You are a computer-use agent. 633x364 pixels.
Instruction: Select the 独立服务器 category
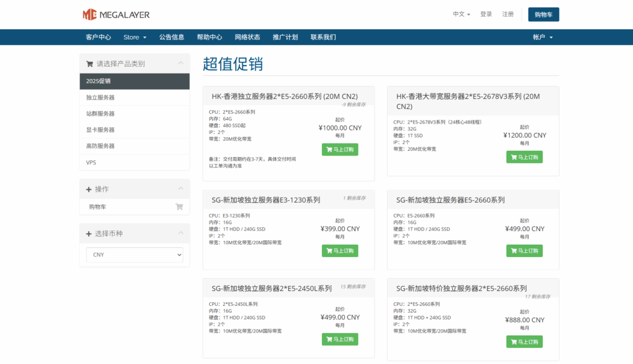click(134, 97)
